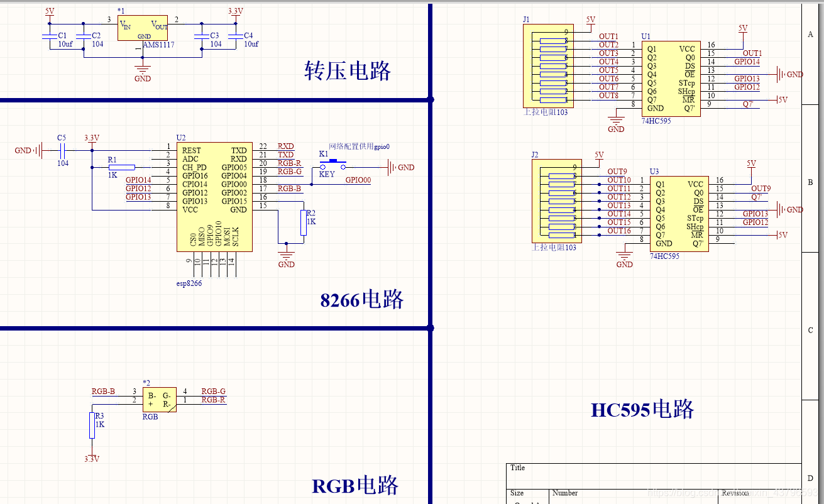Select the GND symbol below U1 pin 8
824x504 pixels.
coord(616,123)
